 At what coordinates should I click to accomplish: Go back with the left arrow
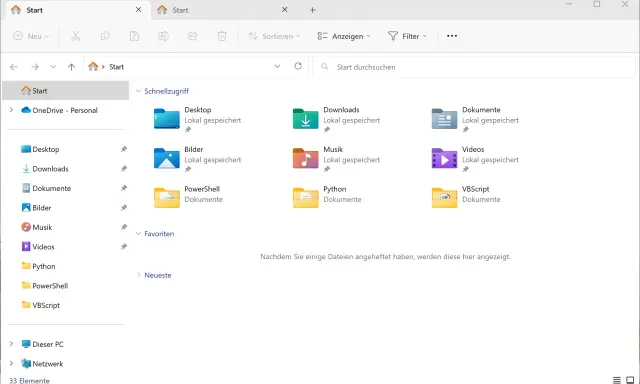[x=14, y=67]
